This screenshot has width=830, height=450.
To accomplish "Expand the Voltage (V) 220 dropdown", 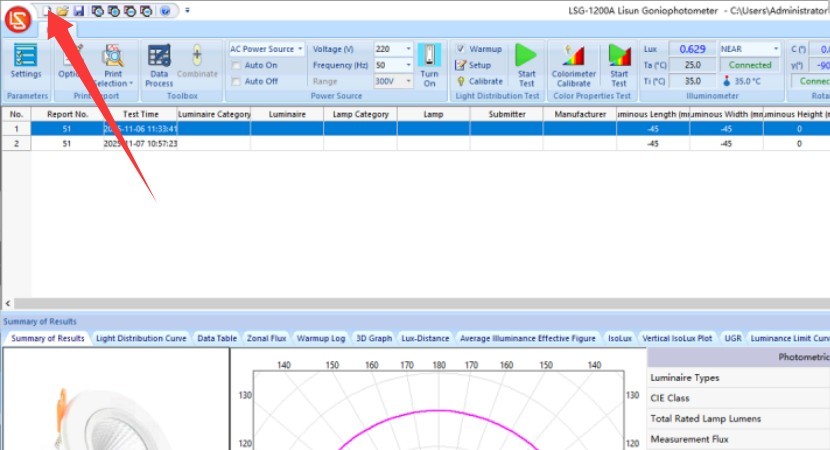I will point(408,49).
